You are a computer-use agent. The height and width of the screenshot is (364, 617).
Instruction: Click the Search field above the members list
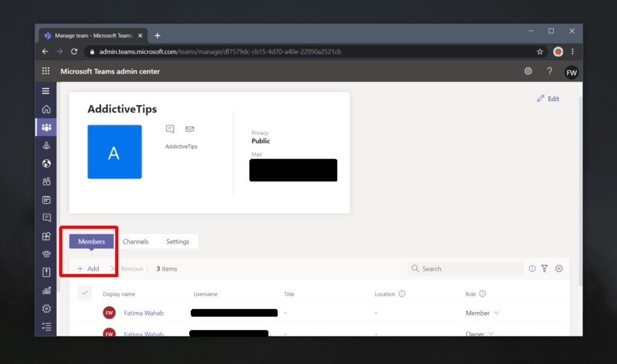pyautogui.click(x=465, y=269)
